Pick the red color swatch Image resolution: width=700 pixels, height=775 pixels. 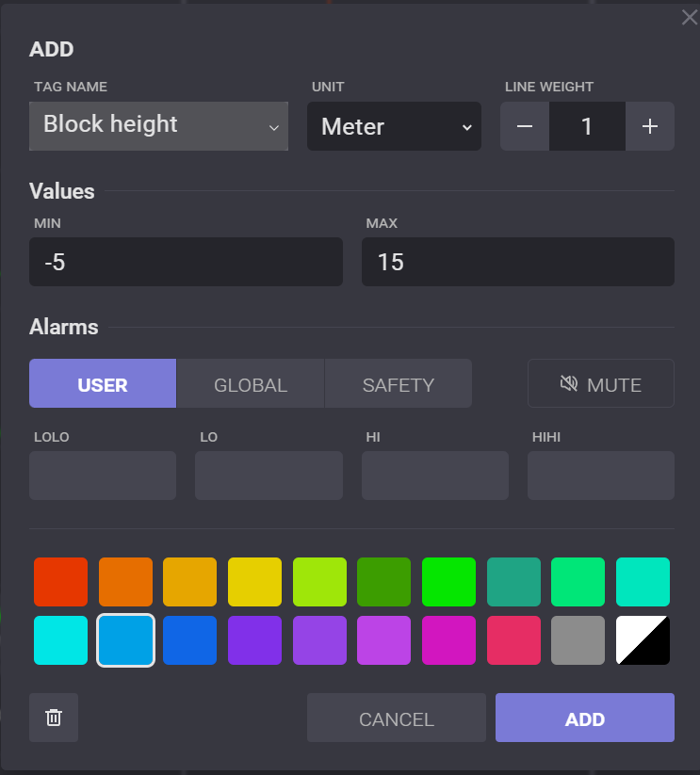[x=61, y=582]
